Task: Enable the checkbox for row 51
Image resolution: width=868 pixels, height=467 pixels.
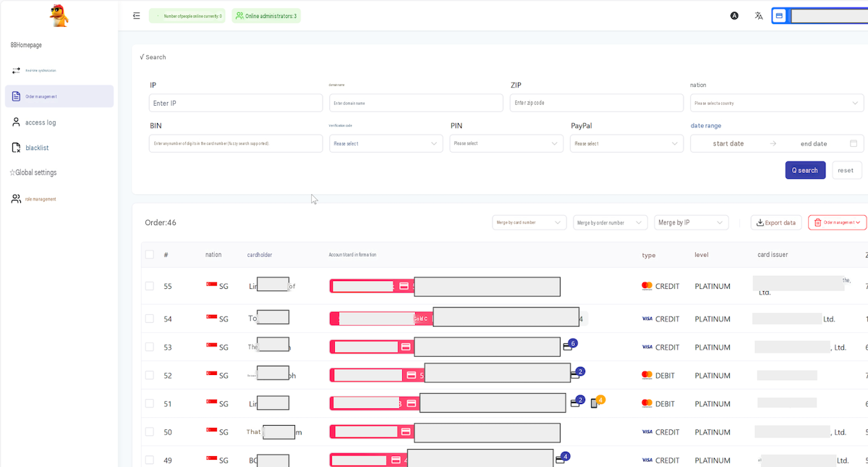Action: 150,403
